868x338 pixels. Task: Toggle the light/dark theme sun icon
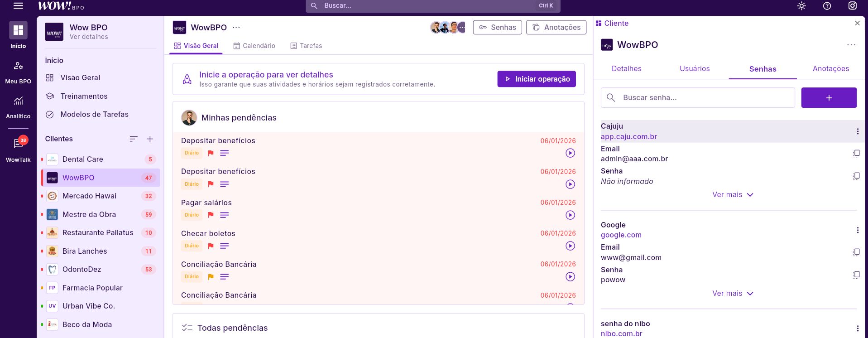click(801, 6)
